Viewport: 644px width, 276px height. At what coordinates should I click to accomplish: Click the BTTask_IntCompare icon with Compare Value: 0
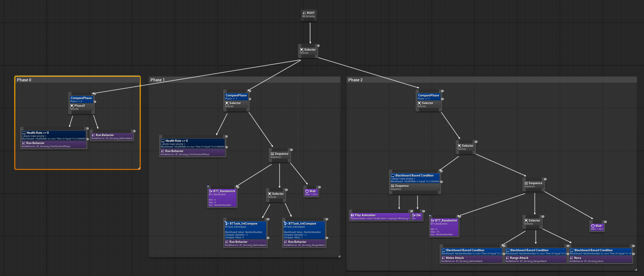click(x=227, y=224)
